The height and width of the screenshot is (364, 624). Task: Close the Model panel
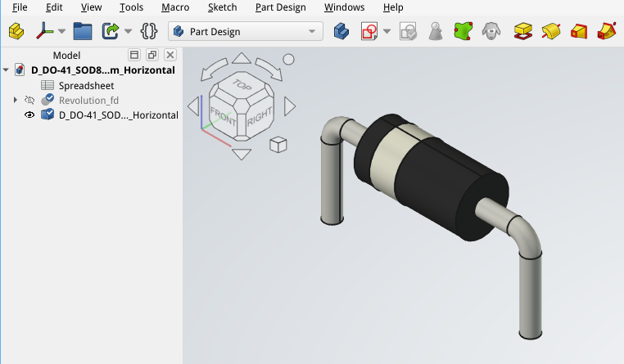(x=170, y=55)
